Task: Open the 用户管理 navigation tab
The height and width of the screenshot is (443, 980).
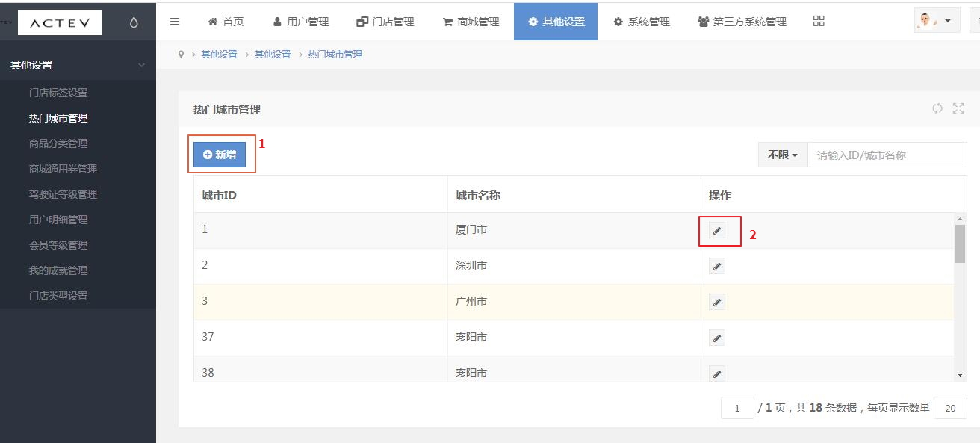Action: tap(300, 22)
